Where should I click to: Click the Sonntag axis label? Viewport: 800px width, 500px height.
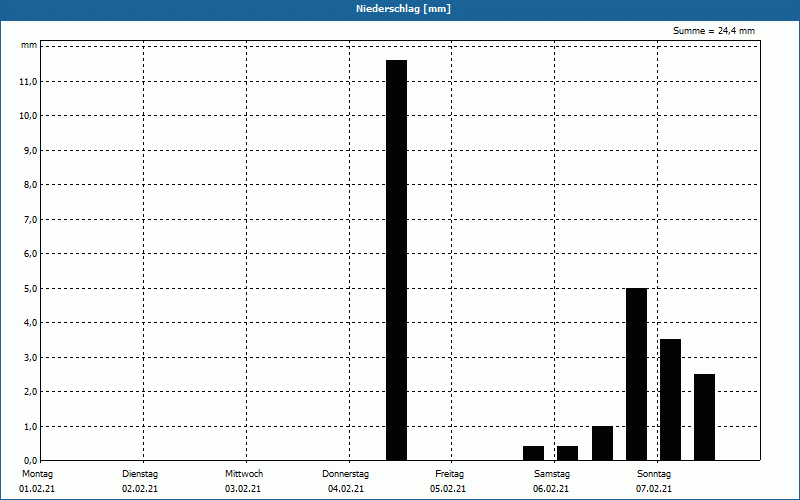[x=654, y=474]
